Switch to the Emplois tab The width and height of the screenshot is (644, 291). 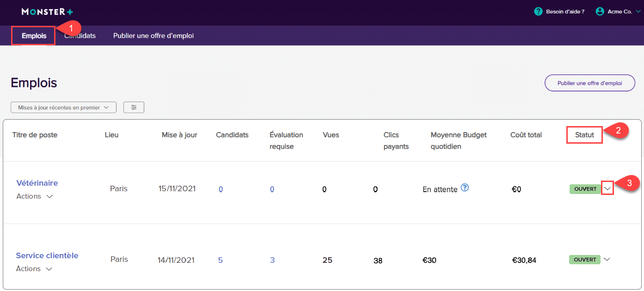click(34, 36)
